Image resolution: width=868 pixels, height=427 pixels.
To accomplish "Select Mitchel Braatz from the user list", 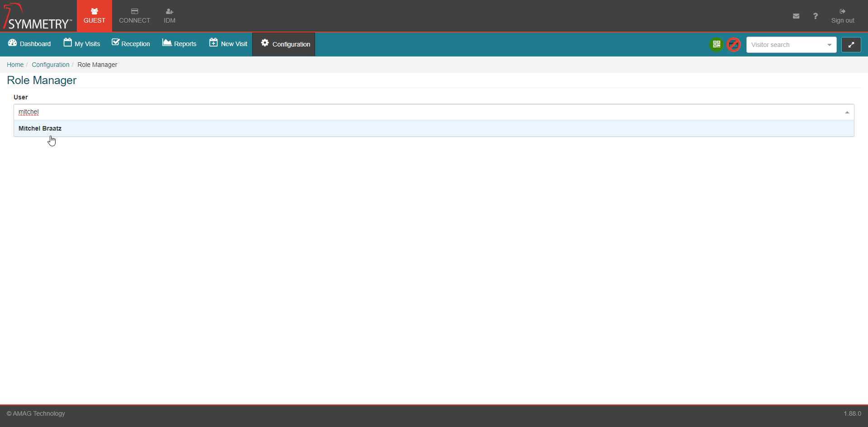I will tap(40, 129).
